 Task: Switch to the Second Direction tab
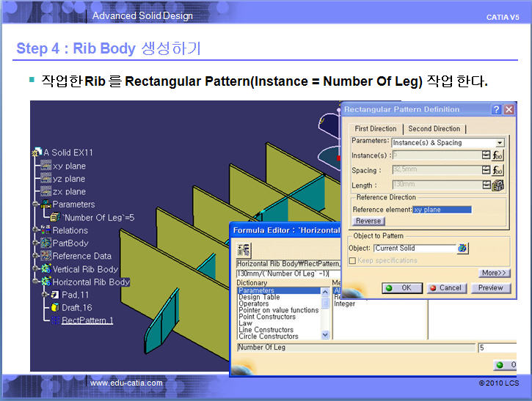tap(434, 129)
